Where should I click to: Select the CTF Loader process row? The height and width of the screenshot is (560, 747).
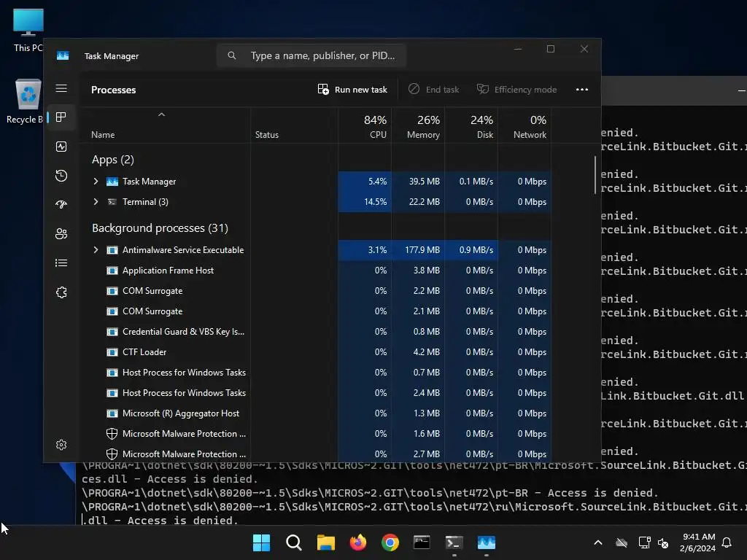(316, 352)
